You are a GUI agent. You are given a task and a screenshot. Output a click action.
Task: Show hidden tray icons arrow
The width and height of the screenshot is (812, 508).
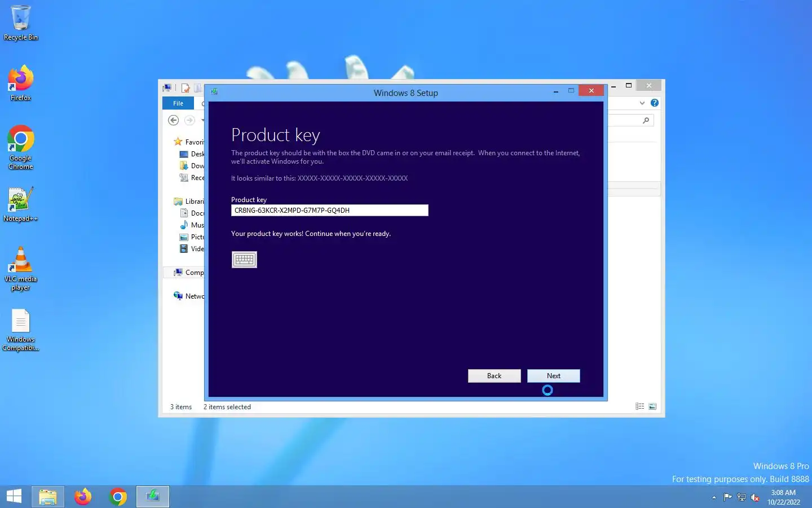pyautogui.click(x=714, y=497)
